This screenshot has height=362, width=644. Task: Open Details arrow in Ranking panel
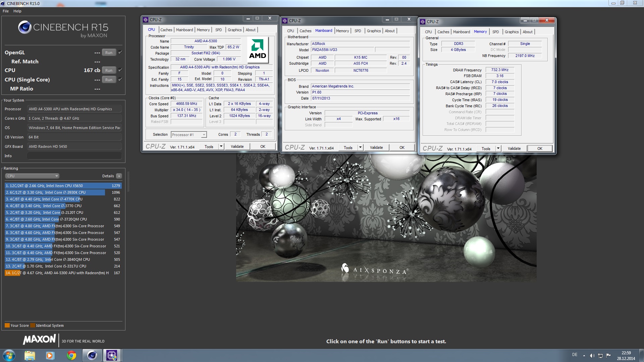[119, 176]
